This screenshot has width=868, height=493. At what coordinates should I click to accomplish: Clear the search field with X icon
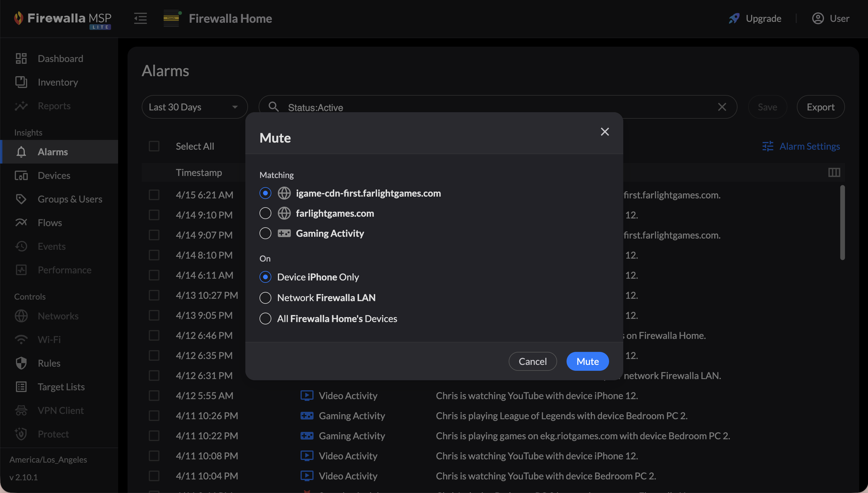coord(722,107)
